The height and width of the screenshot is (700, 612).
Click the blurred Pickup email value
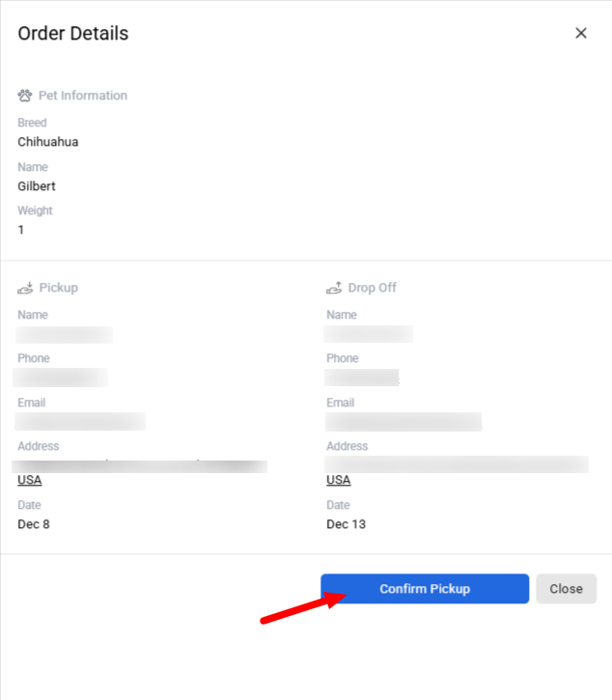81,422
